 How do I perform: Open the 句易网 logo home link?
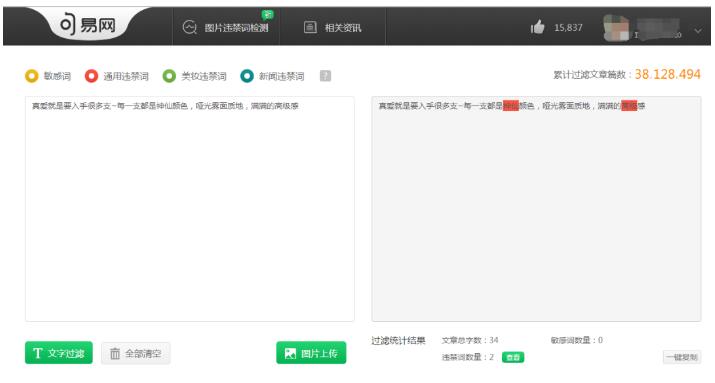coord(88,24)
